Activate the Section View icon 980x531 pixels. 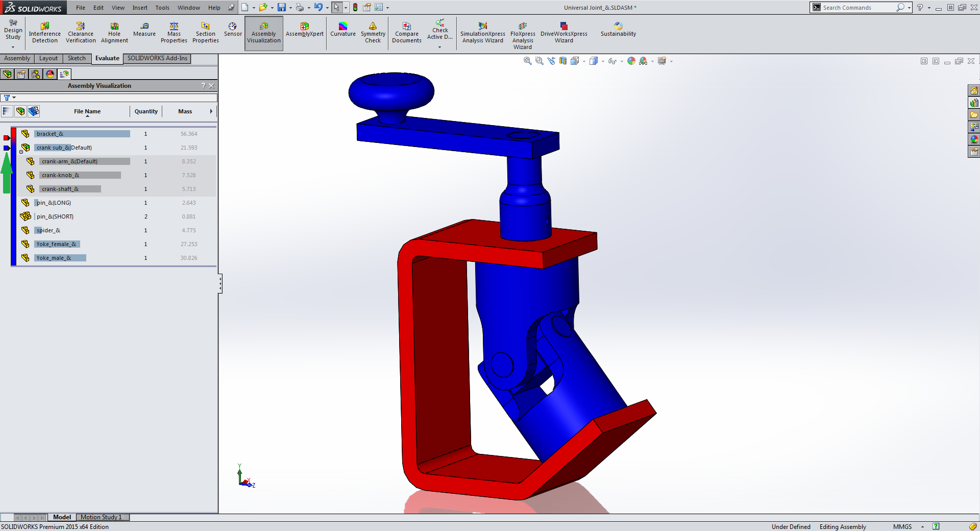[562, 61]
